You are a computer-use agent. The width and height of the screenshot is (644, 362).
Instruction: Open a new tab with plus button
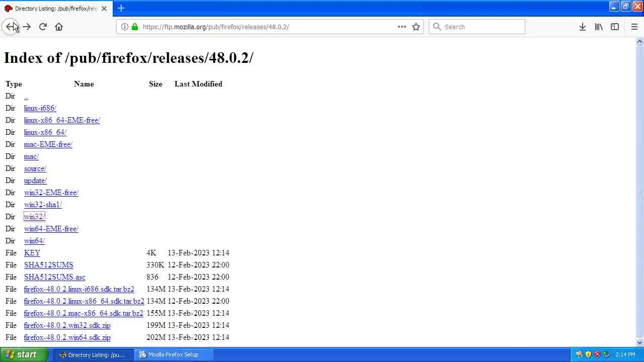121,8
